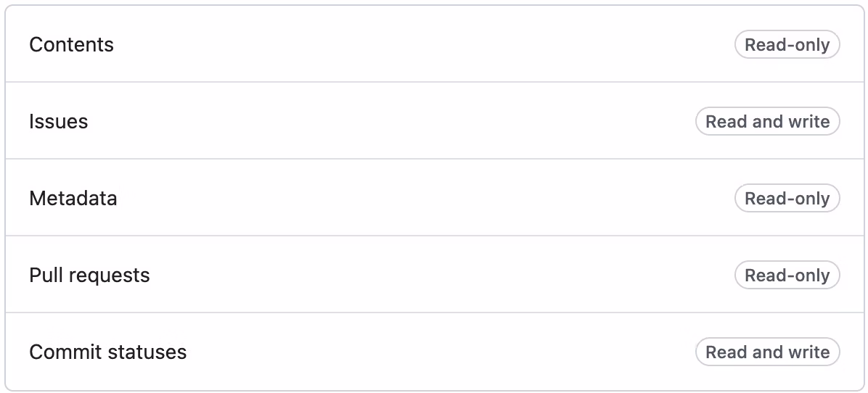Click the Read-only badge beside Pull requests

787,276
